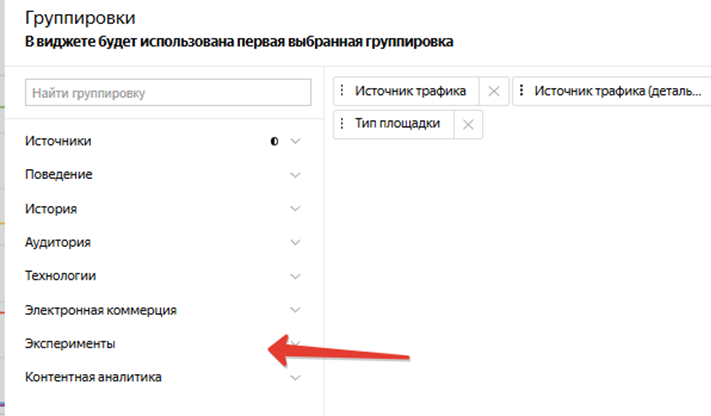Click half-filled circle indicator beside Источники
Viewport: 711px width, 416px height.
[274, 141]
